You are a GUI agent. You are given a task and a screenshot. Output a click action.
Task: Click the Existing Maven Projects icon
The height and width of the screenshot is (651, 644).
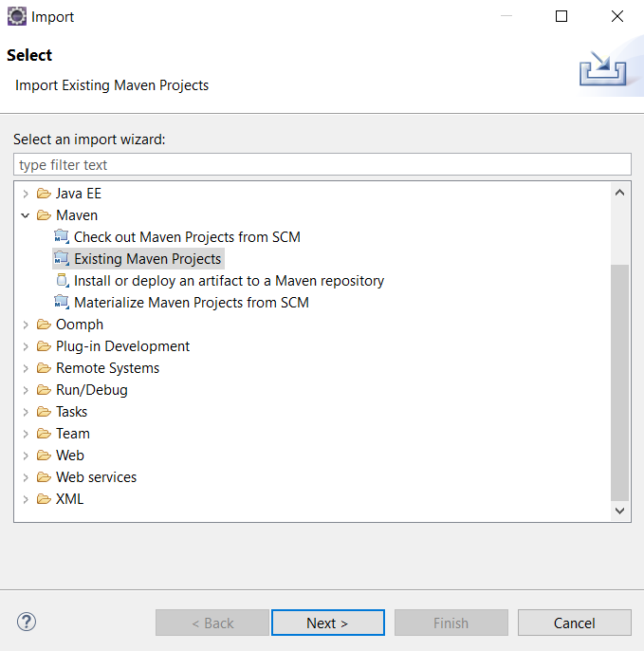point(62,259)
